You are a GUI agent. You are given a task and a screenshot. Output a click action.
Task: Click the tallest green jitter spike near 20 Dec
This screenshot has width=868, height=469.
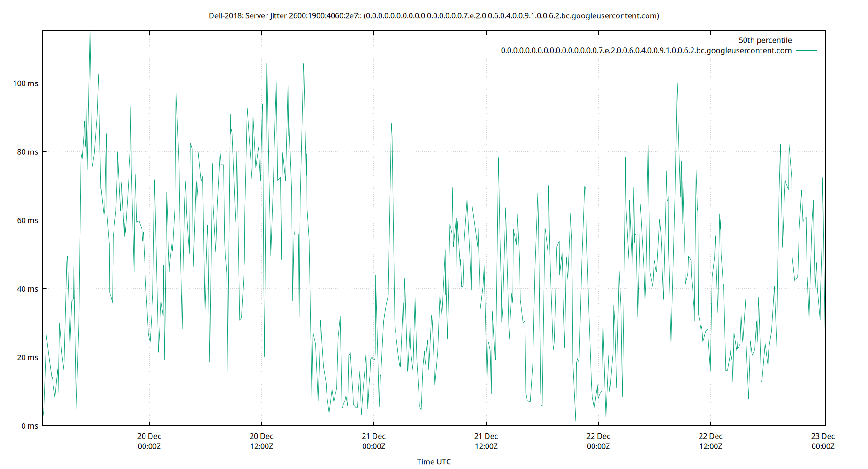pyautogui.click(x=90, y=33)
